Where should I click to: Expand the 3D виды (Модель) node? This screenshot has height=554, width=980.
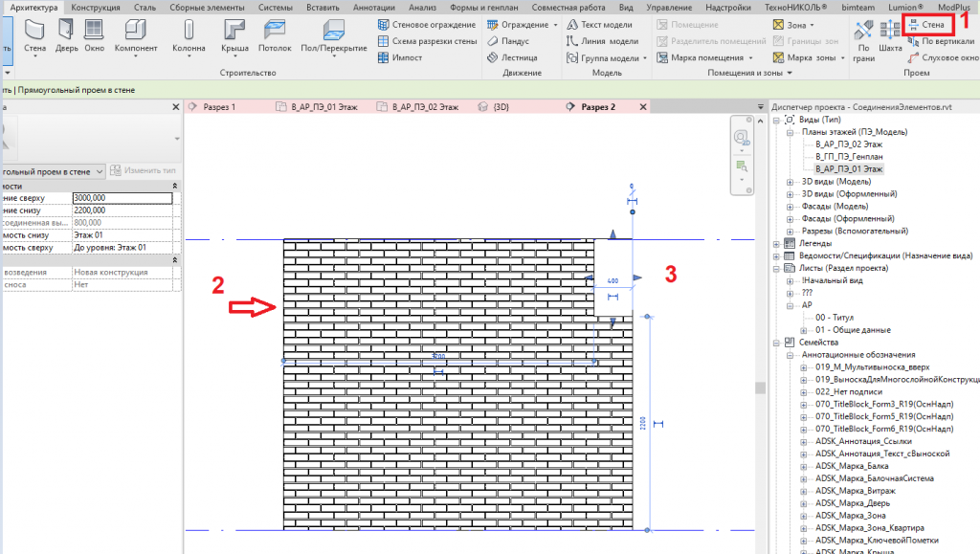pyautogui.click(x=790, y=181)
